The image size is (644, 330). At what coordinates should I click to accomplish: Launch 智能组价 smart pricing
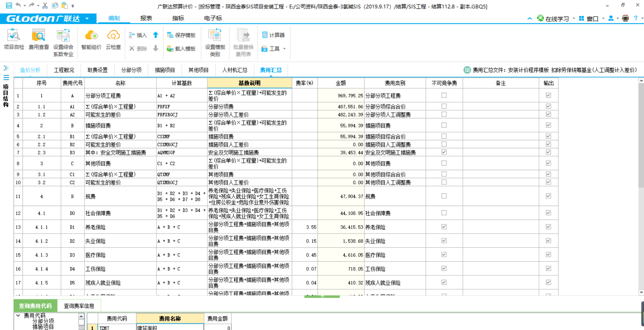[x=91, y=40]
